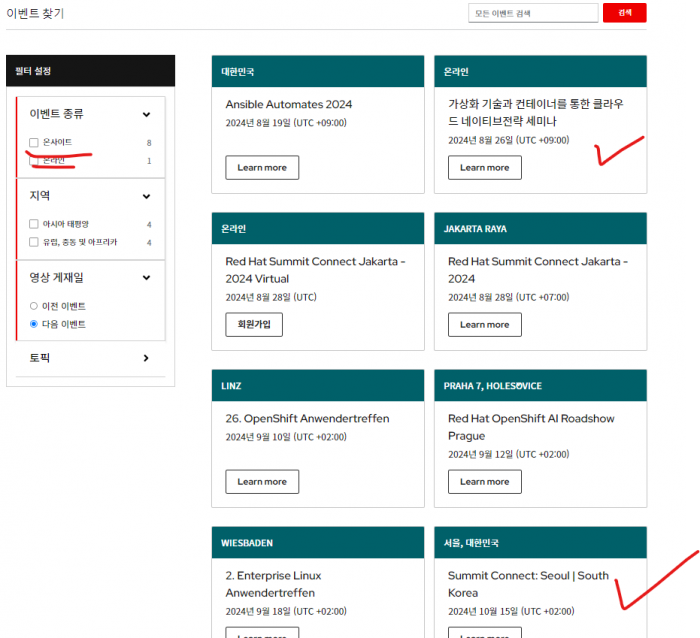Collapse the 영상 게재일 filter section
The width and height of the screenshot is (700, 638).
(x=146, y=278)
